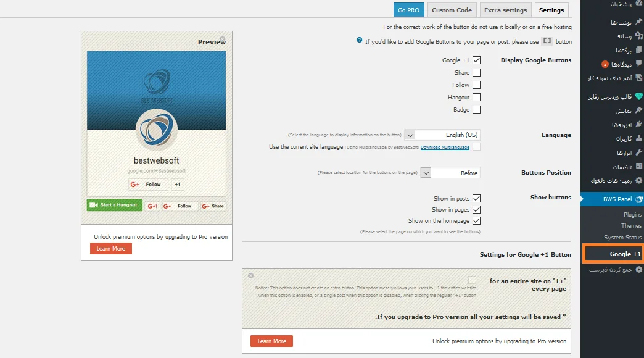
Task: Enable the Share checkbox
Action: (476, 72)
